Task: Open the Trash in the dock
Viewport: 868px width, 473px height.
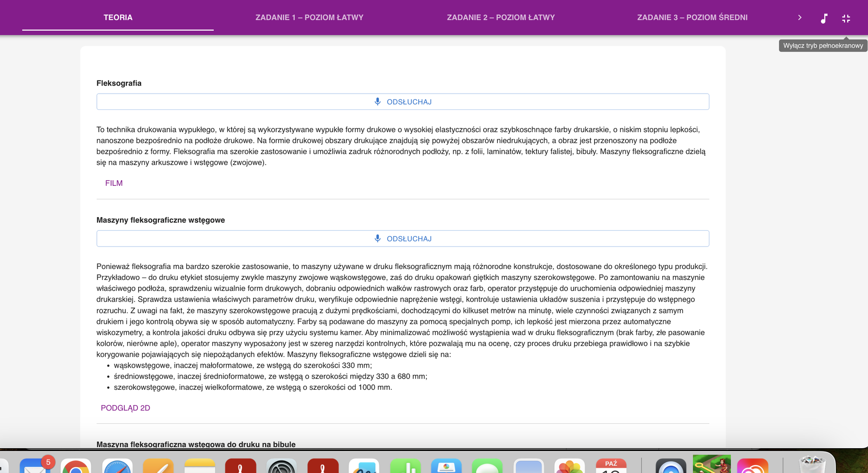Action: (812, 466)
